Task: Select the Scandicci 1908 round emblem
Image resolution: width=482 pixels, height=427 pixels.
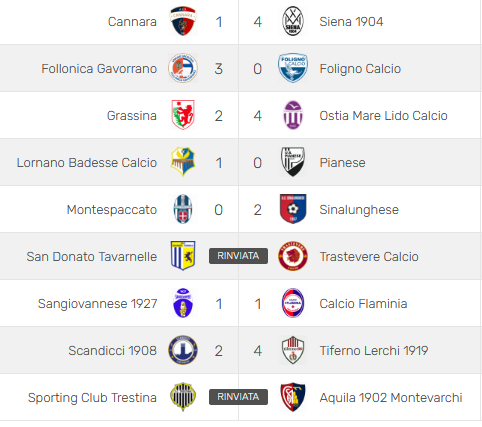Action: 183,350
